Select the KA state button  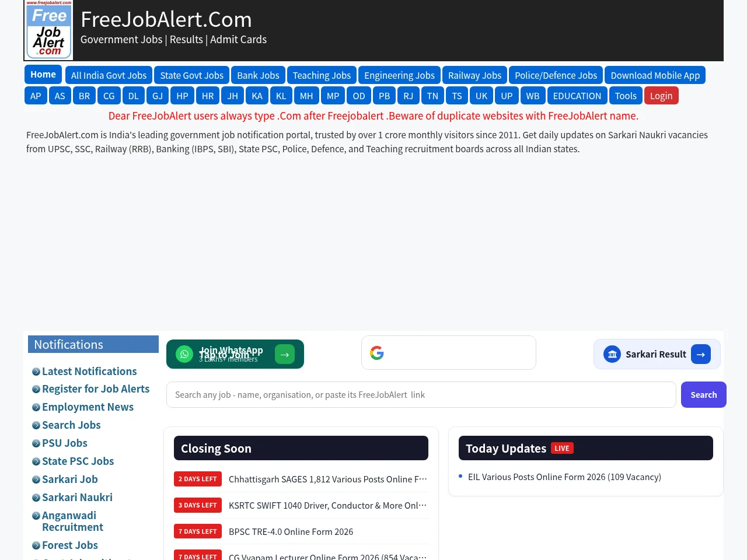(x=257, y=96)
